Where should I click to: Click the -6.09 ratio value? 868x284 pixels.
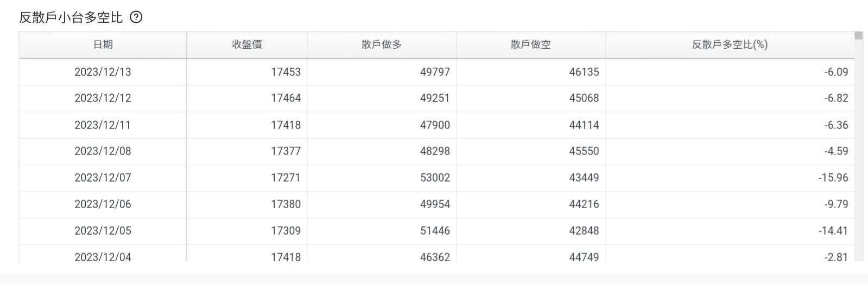[x=836, y=72]
